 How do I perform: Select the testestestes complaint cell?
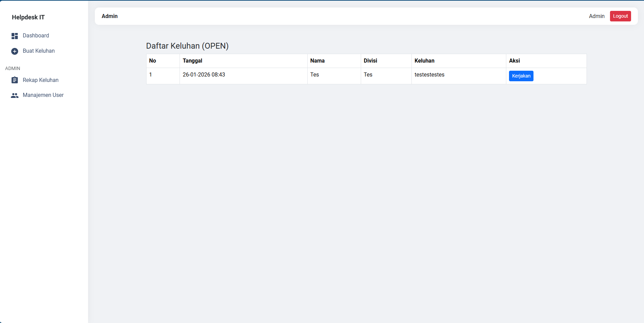pyautogui.click(x=429, y=75)
